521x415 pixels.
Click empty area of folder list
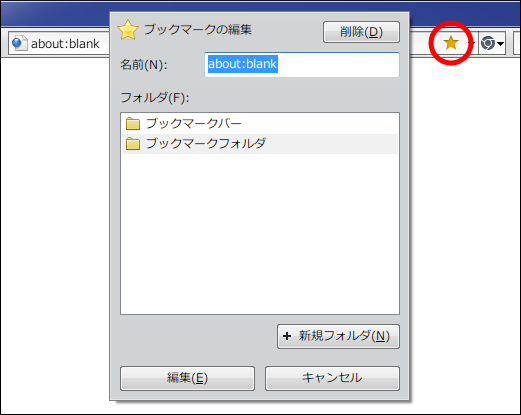[x=260, y=233]
